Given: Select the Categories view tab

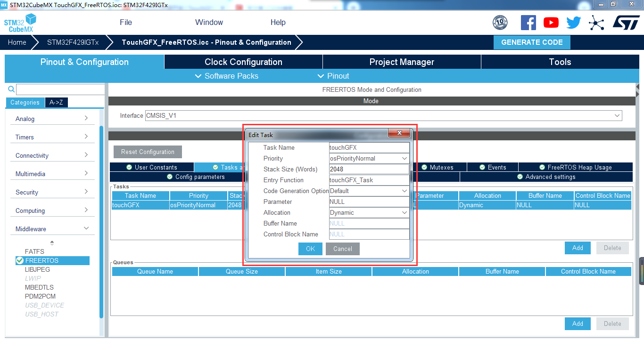Looking at the screenshot, I should tap(25, 103).
